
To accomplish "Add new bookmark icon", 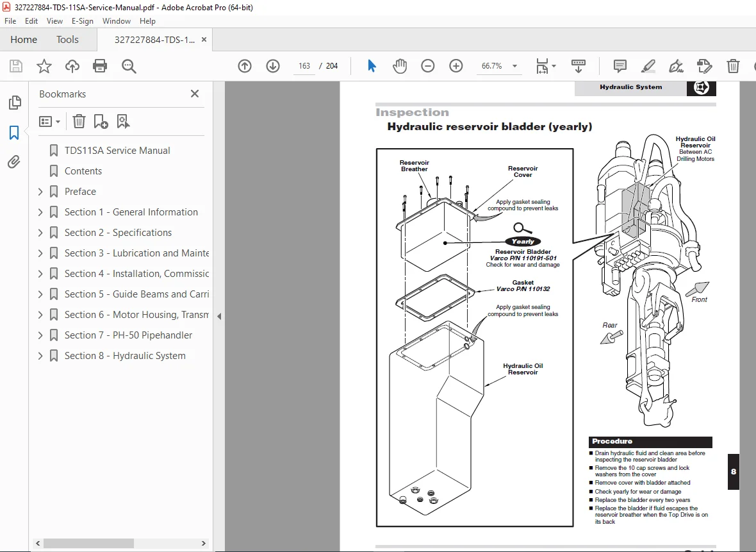I will point(101,121).
